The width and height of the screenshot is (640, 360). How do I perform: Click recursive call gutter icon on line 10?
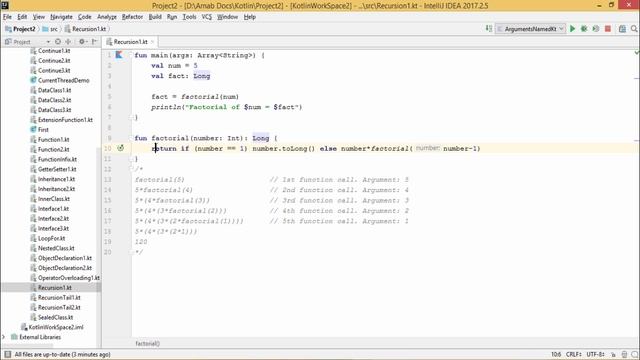click(120, 148)
